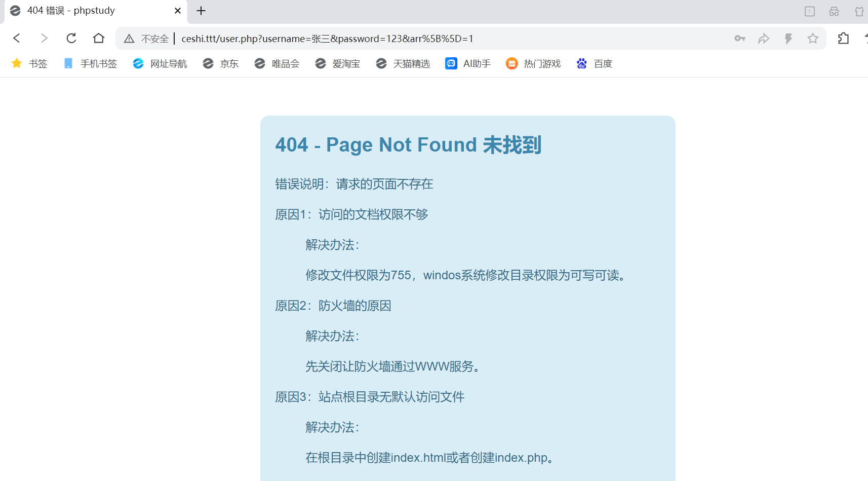Screen dimensions: 868x481
Task: Open the 书签 bookmarks folder
Action: click(29, 63)
